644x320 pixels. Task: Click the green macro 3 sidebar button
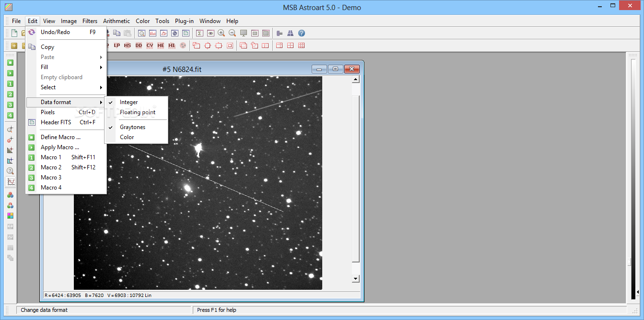(x=10, y=105)
